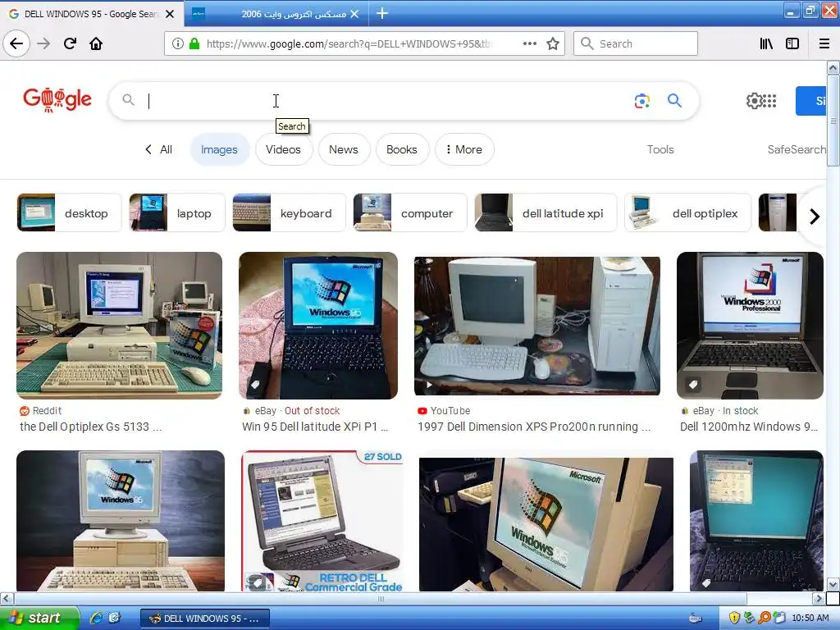Open the Win 95 Dell latitude XPi image
Screen dimensions: 840x630
coord(318,326)
